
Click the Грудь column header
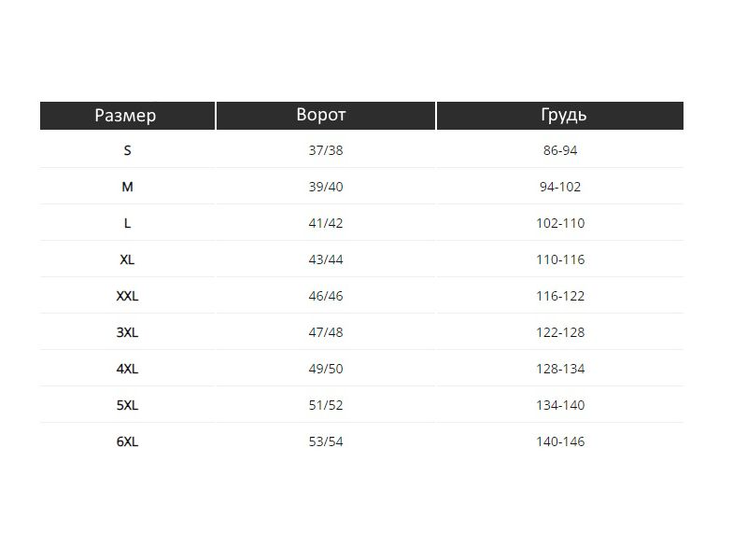560,116
